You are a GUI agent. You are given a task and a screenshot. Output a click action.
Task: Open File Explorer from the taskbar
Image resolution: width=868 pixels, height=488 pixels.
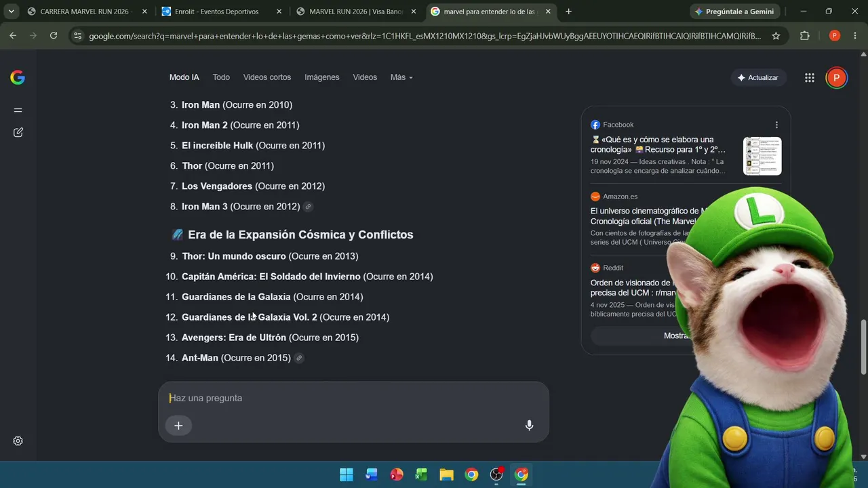(446, 474)
